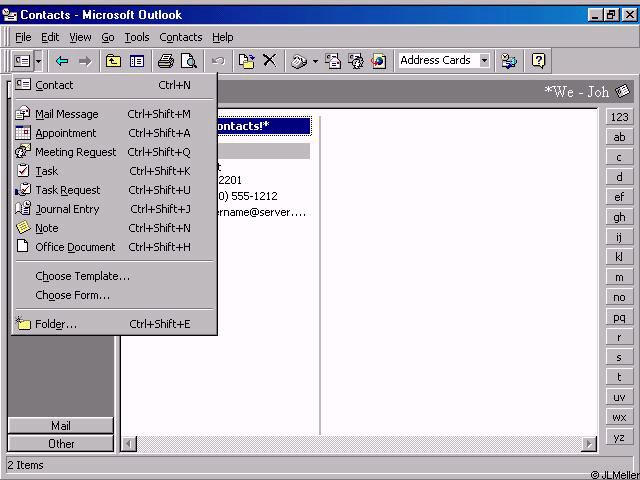The height and width of the screenshot is (480, 640).
Task: Click the Print icon
Action: pyautogui.click(x=166, y=61)
